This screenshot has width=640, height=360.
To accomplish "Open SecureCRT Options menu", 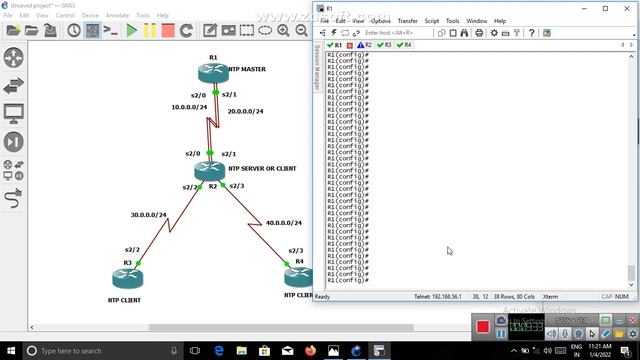I will [x=381, y=21].
